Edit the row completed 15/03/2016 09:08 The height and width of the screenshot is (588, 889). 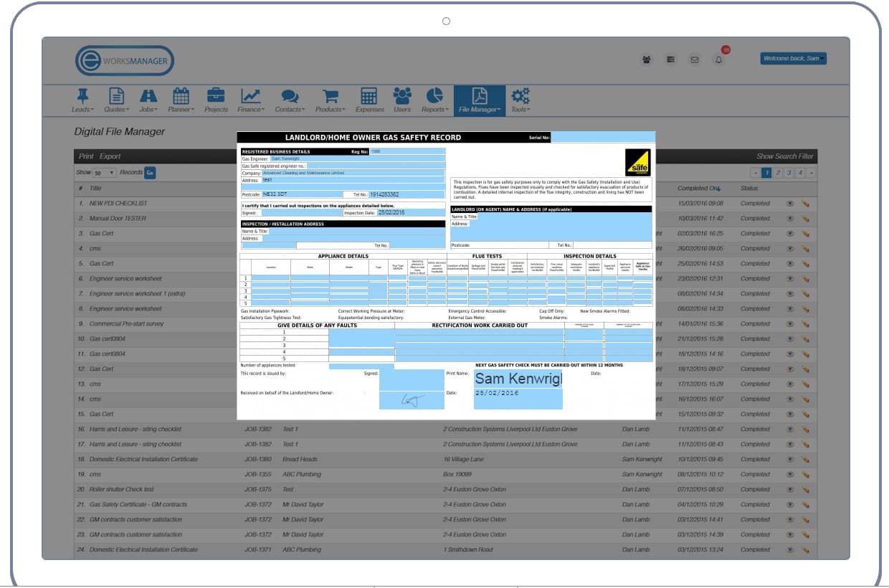coord(805,203)
